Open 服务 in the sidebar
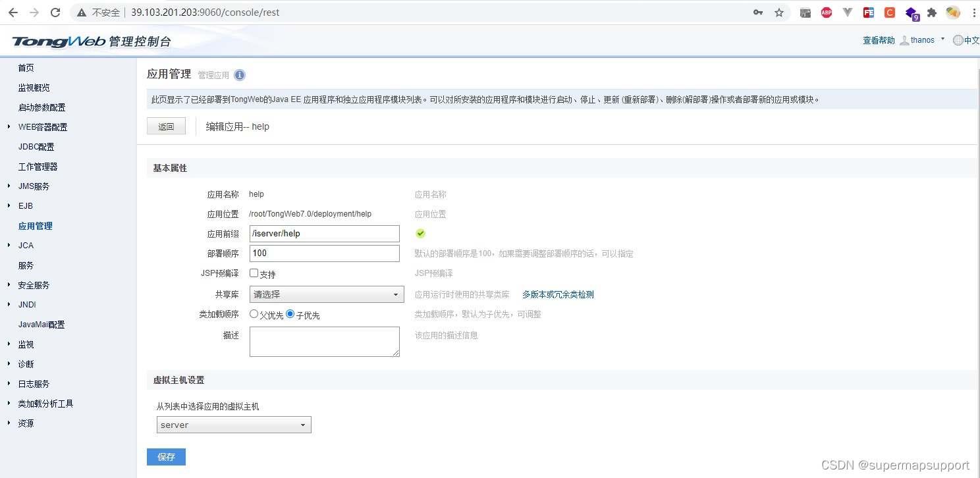The width and height of the screenshot is (980, 478). coord(26,265)
